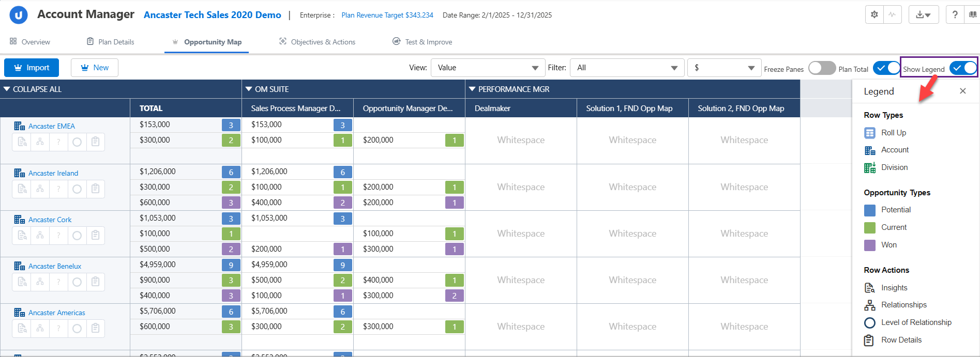Click Level of Relationship circle for Ancaster Cork
The height and width of the screenshot is (357, 980).
77,236
